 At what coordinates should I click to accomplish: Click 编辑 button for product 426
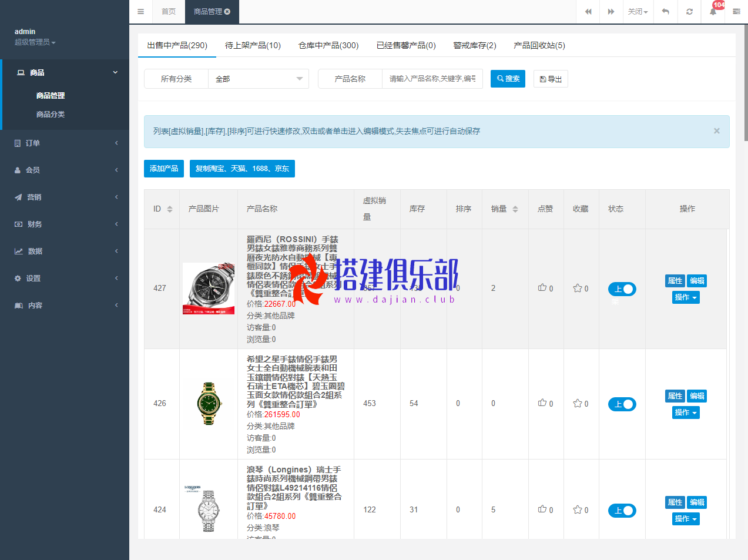pos(697,396)
